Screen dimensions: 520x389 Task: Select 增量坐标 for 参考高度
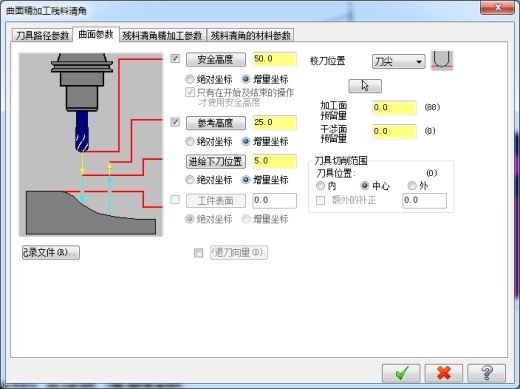click(x=246, y=142)
